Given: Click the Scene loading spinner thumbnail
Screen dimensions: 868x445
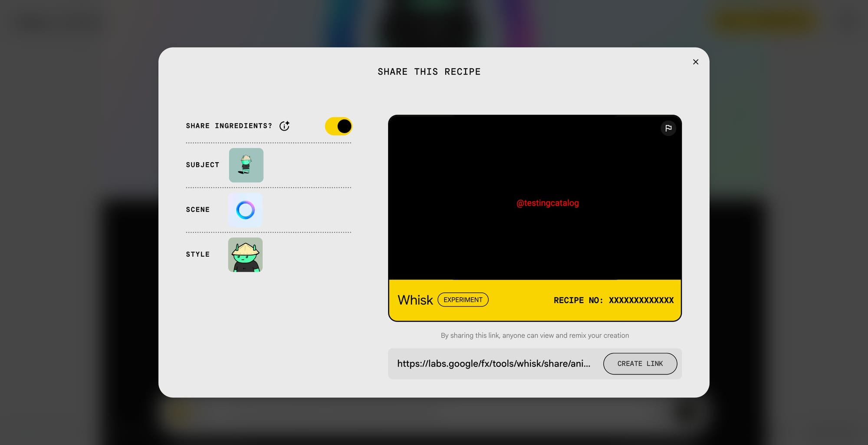Looking at the screenshot, I should pyautogui.click(x=245, y=210).
